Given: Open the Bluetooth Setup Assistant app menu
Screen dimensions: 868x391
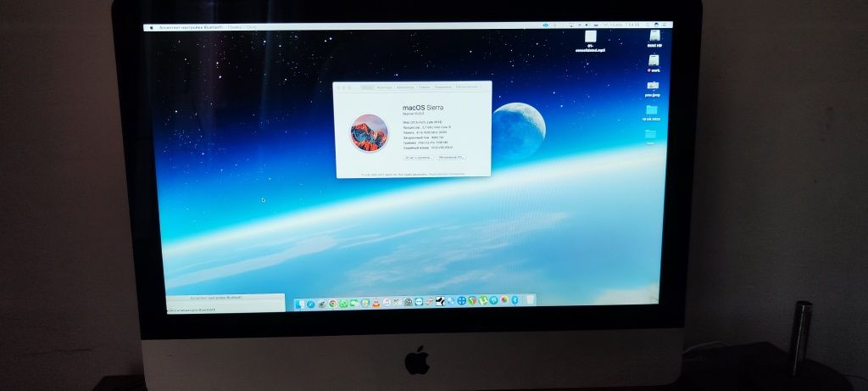Looking at the screenshot, I should click(x=191, y=27).
